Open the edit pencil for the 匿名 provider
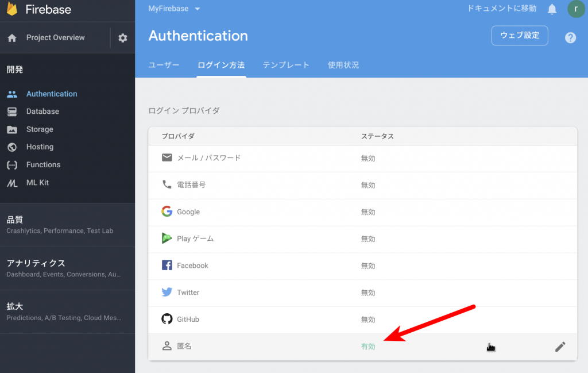The width and height of the screenshot is (588, 373). point(560,346)
